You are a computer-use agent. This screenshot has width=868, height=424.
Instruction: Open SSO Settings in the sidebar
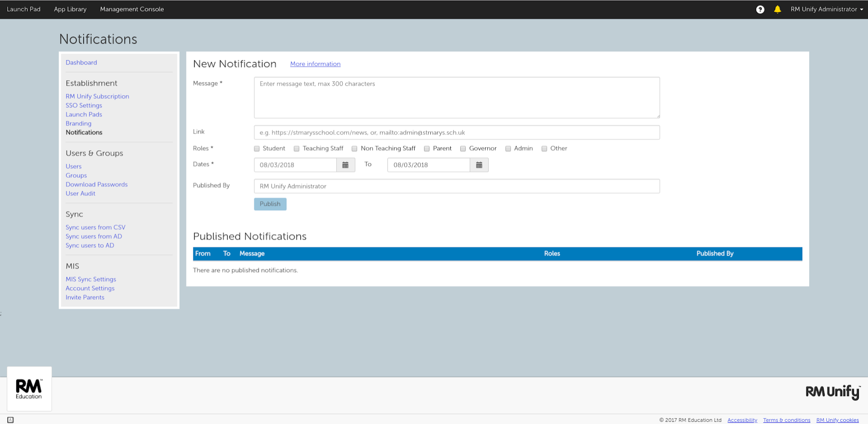(x=84, y=105)
